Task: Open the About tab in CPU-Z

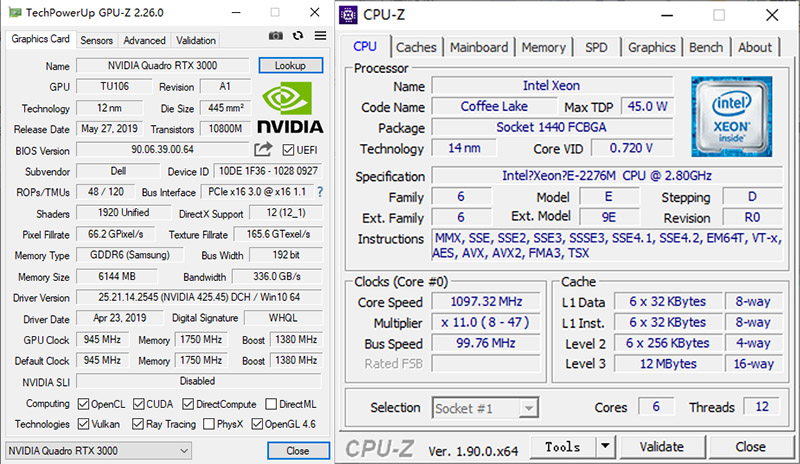Action: click(x=755, y=47)
